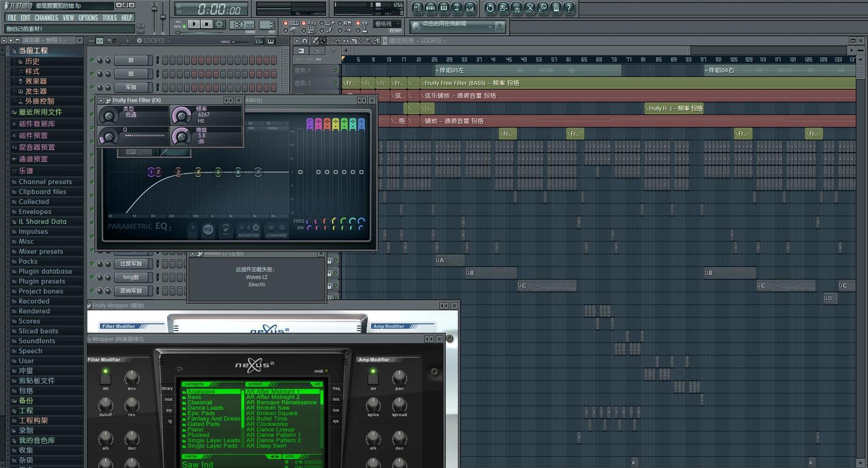The image size is (868, 468).
Task: Open the snap 栅格线 dropdown
Action: (387, 24)
